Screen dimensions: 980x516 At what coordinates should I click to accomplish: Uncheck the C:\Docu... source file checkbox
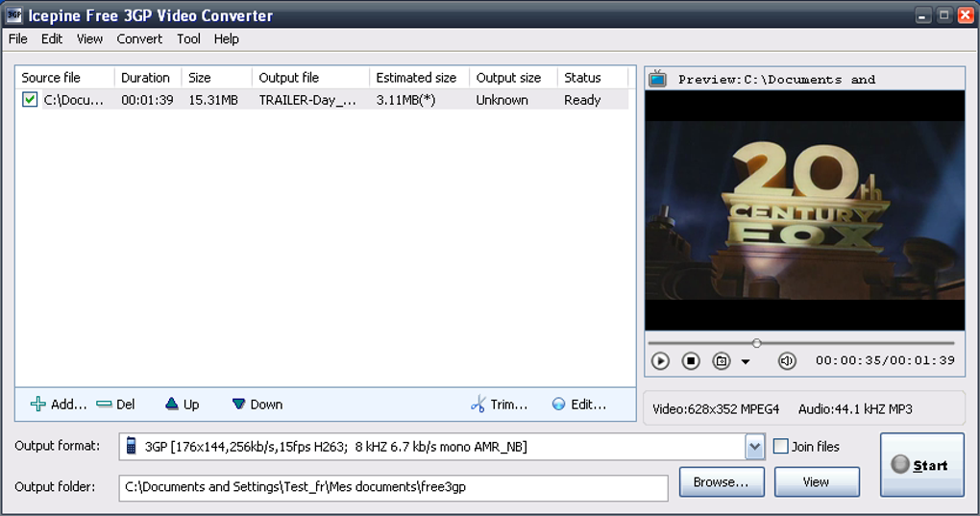coord(30,99)
